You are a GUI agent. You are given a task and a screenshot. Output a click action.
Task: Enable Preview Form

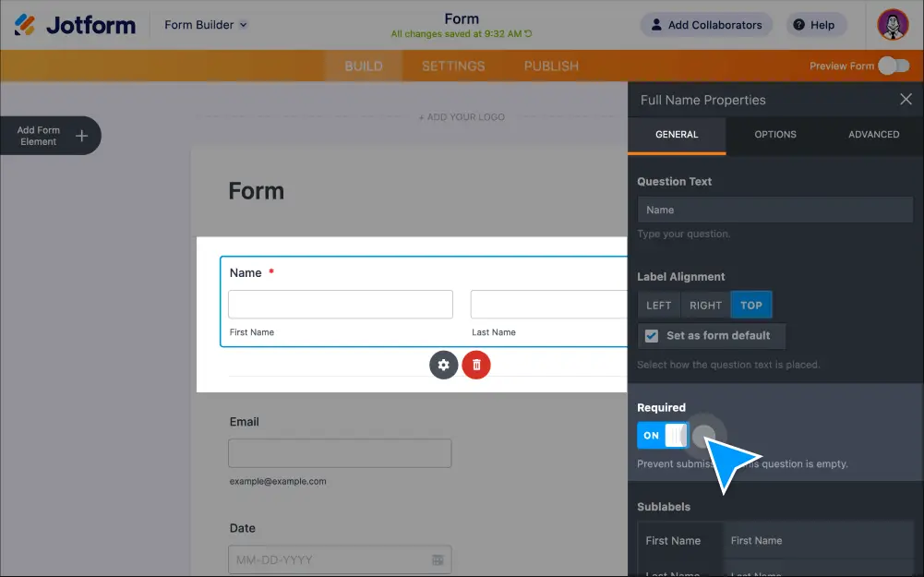pos(892,66)
